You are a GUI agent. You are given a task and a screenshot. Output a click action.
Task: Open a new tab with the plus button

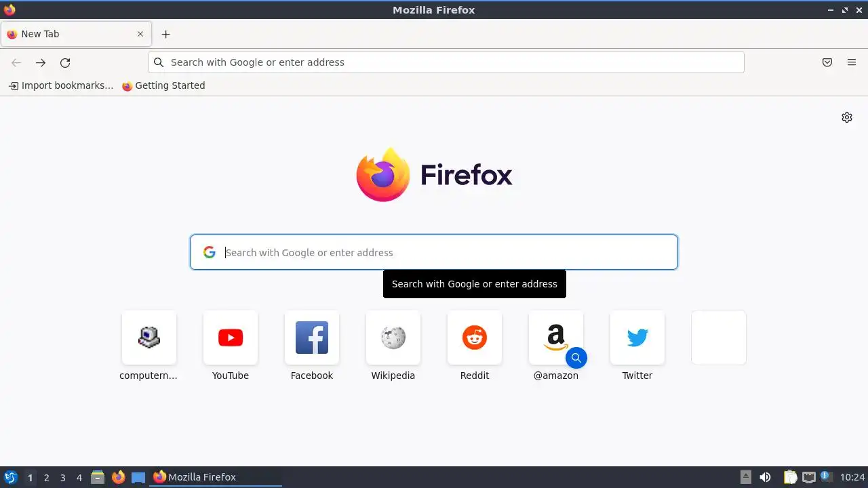click(x=165, y=34)
